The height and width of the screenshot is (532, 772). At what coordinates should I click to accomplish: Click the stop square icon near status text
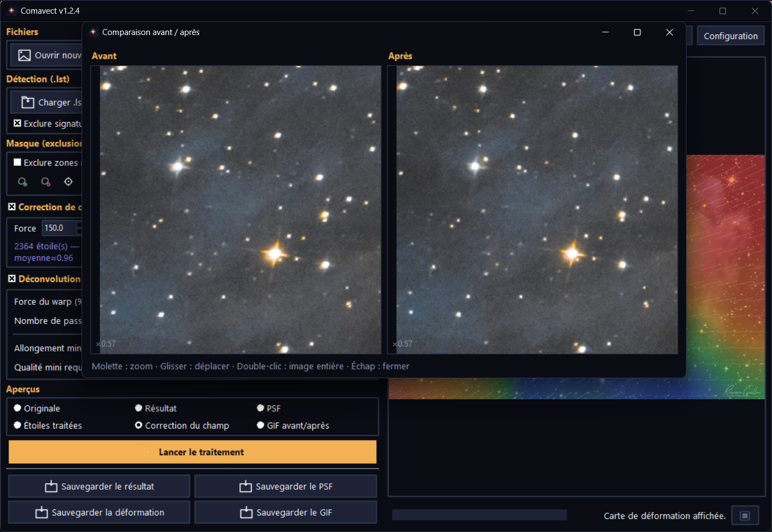point(745,516)
